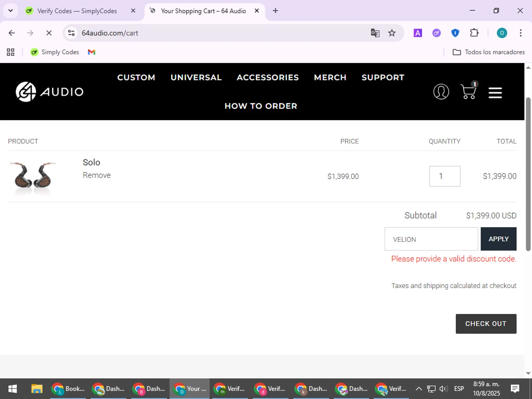
Task: View site information icon in address bar
Action: 71,33
